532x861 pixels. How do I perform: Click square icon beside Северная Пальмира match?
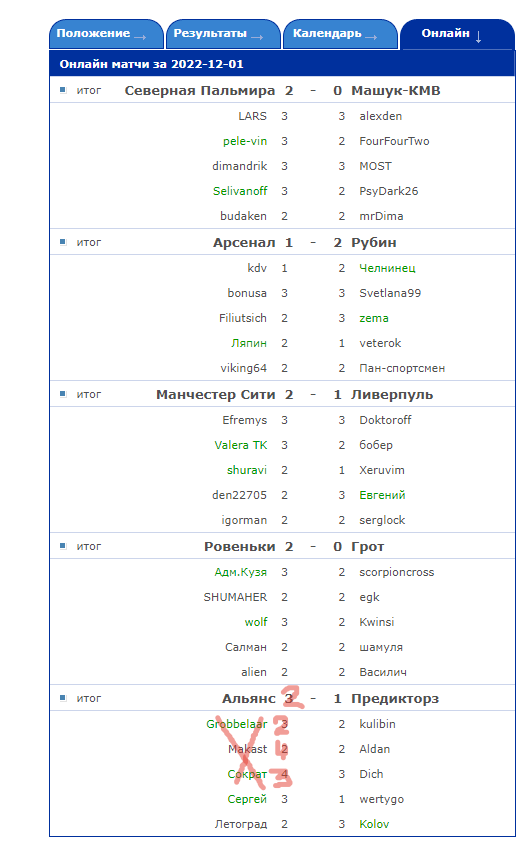pos(63,90)
